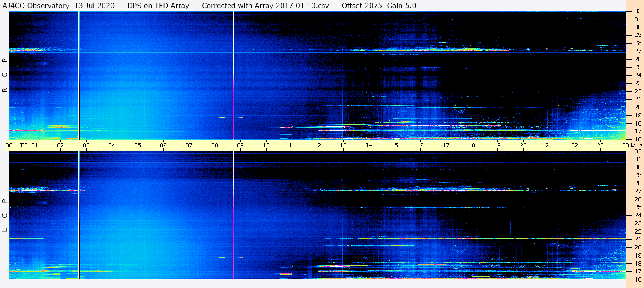Screen dimensions: 644x288
Task: Select the 04 hour marker on UTC axis
Action: click(112, 145)
